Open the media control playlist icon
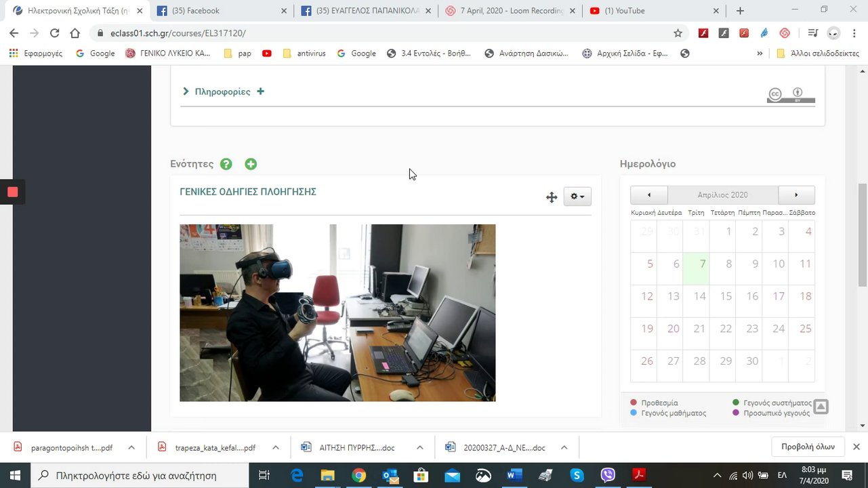This screenshot has height=488, width=868. [x=813, y=33]
